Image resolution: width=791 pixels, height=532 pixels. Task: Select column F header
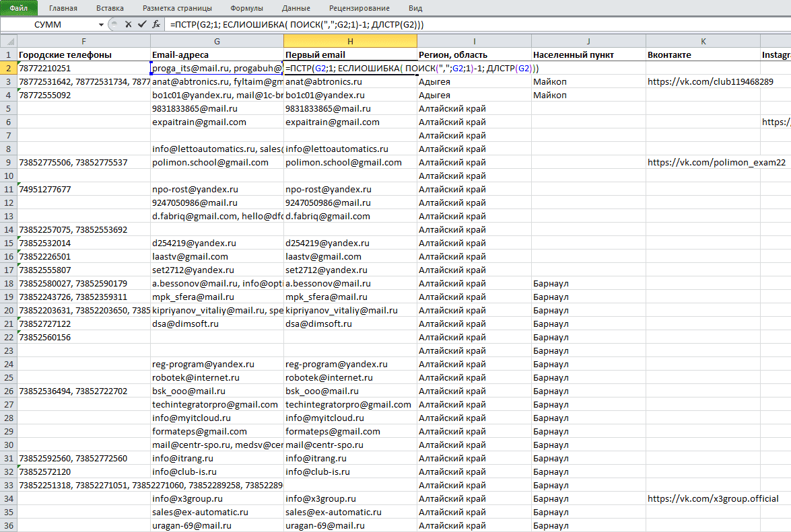83,41
